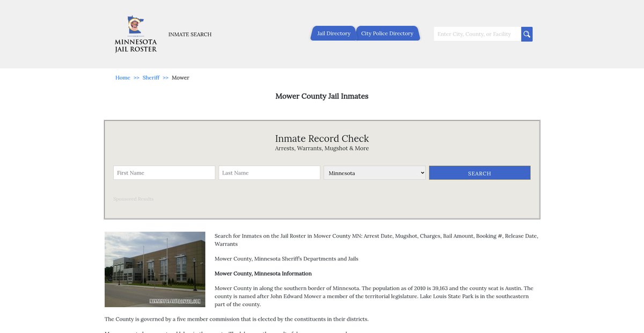
Task: Click the Arrests, Warrants, Mugshot & More subtitle
Action: tap(322, 148)
